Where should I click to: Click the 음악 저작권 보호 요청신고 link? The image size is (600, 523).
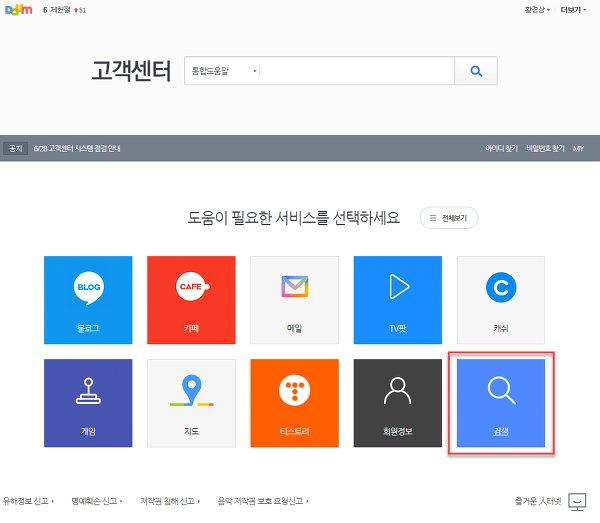pos(263,501)
